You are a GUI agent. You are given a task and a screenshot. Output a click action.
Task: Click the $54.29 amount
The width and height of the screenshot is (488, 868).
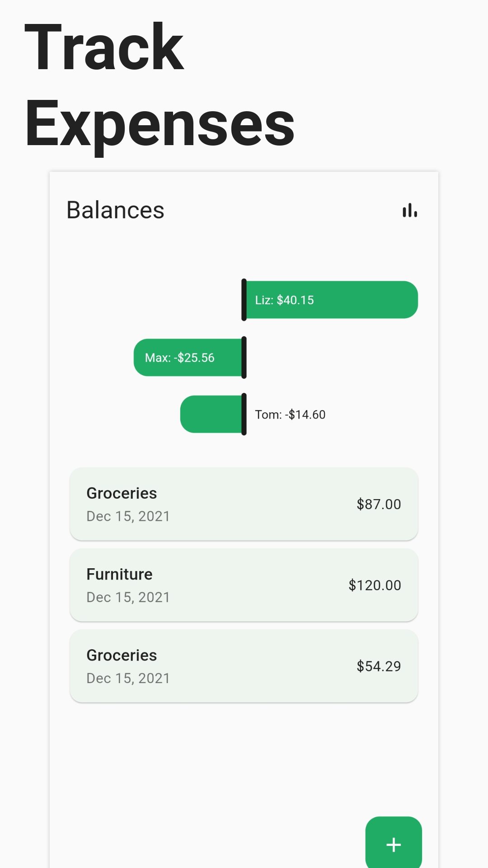tap(379, 666)
